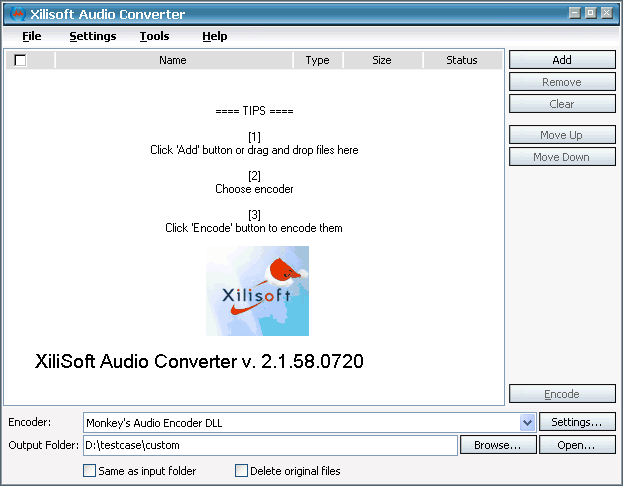The image size is (623, 486).
Task: Enable Delete original files option
Action: [241, 471]
